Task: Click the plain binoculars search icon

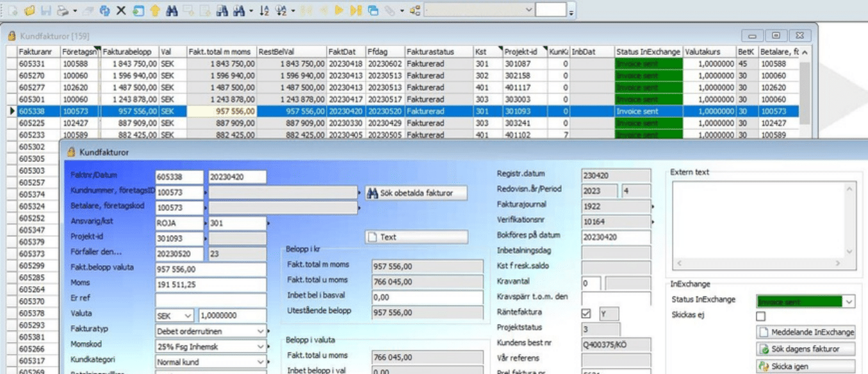Action: tap(172, 10)
